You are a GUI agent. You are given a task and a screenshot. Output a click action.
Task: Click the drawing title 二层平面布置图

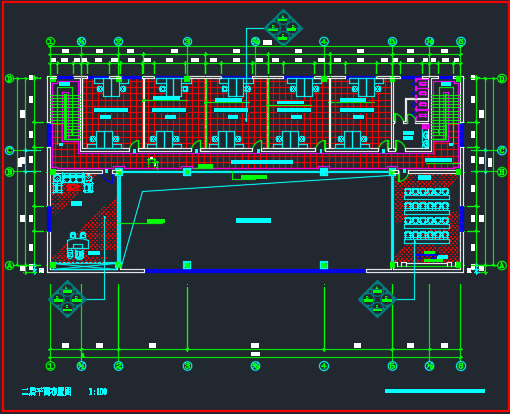(46, 392)
